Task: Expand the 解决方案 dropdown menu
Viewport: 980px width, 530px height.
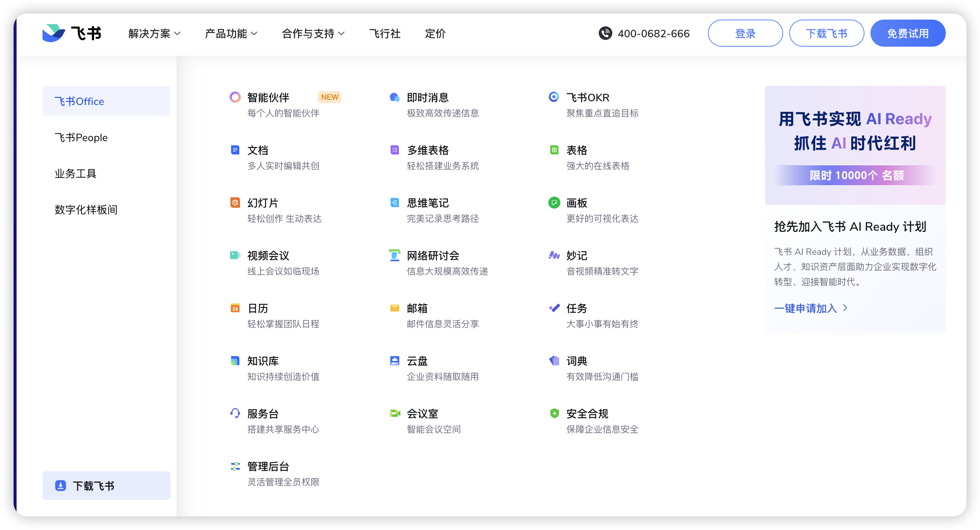Action: (154, 34)
